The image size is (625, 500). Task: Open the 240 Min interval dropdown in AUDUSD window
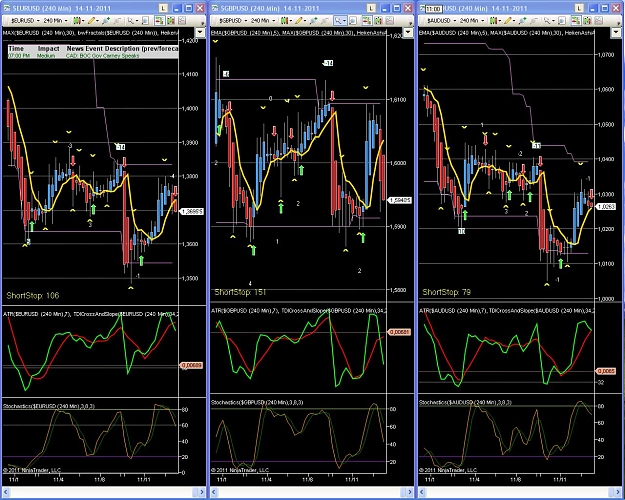(472, 20)
